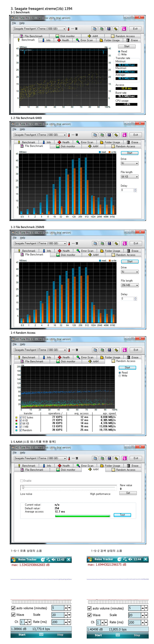
Task: Click Exit button in 64 KB File Benchmark window
Action: tap(136, 135)
